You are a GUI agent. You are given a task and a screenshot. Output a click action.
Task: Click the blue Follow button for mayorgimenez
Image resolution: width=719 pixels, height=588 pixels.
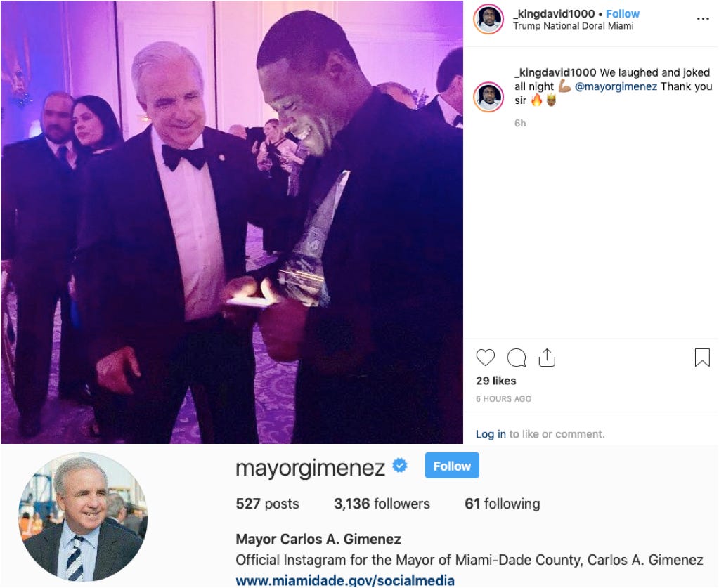tap(452, 466)
